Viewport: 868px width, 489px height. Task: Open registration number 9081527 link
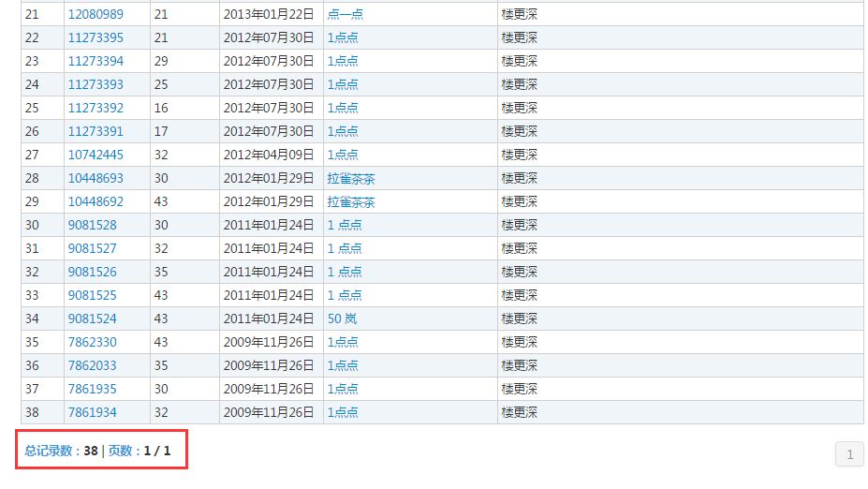pos(93,248)
